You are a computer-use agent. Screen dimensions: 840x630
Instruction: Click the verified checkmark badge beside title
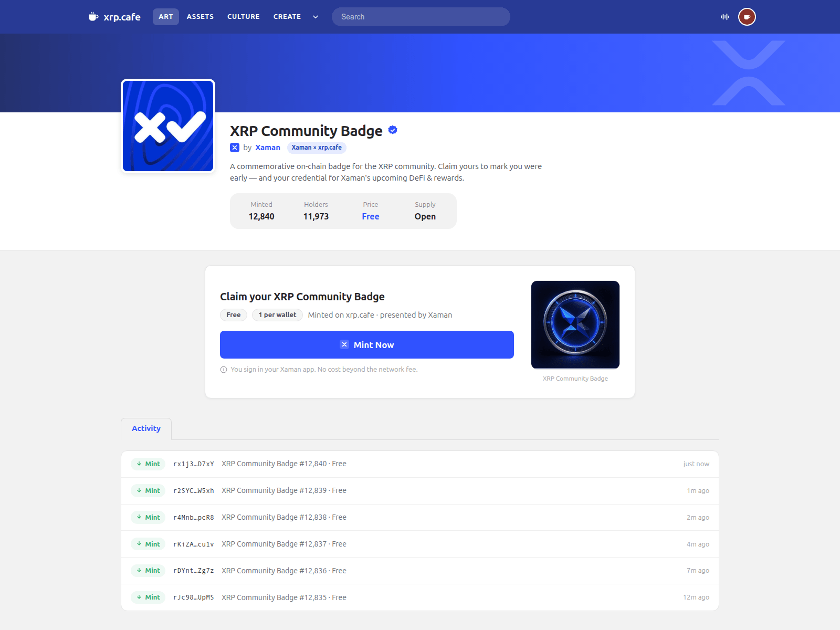pyautogui.click(x=393, y=130)
